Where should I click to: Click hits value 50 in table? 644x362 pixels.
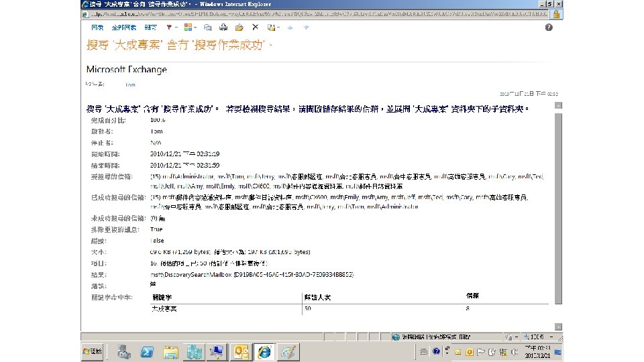[x=308, y=308]
